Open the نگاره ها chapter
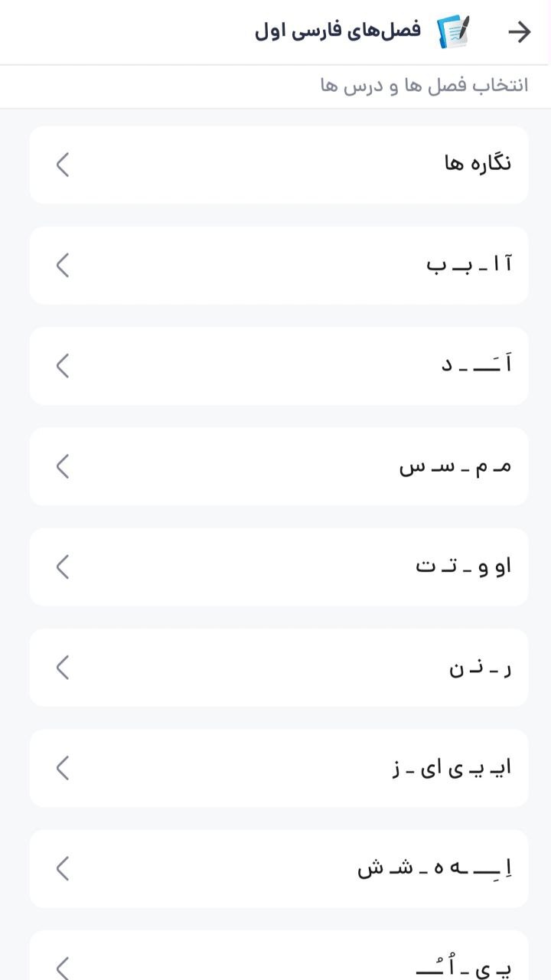 478,164
